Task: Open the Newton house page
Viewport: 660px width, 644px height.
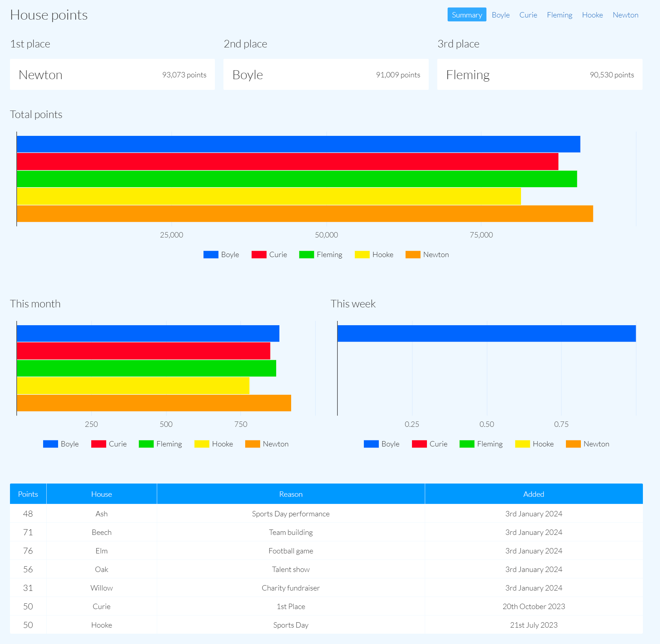Action: [625, 15]
